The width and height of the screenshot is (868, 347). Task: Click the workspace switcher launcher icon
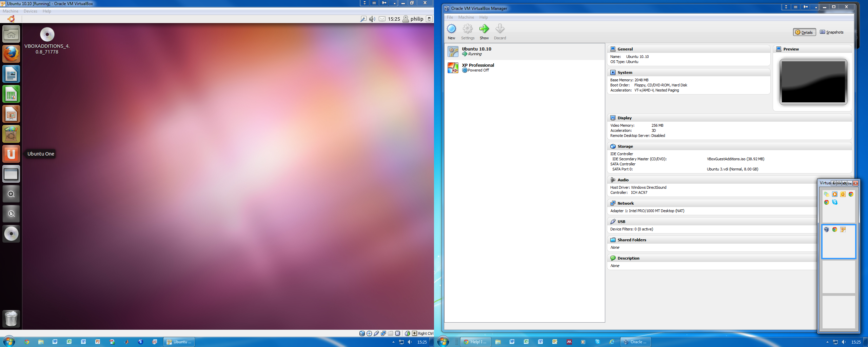pos(11,174)
